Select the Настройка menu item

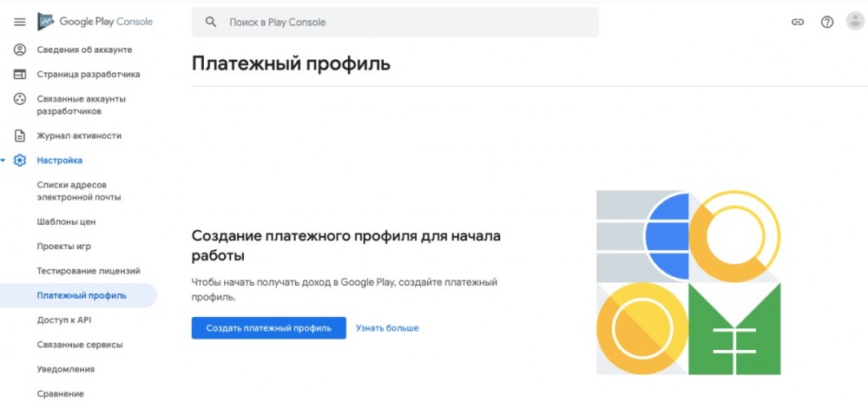(60, 160)
